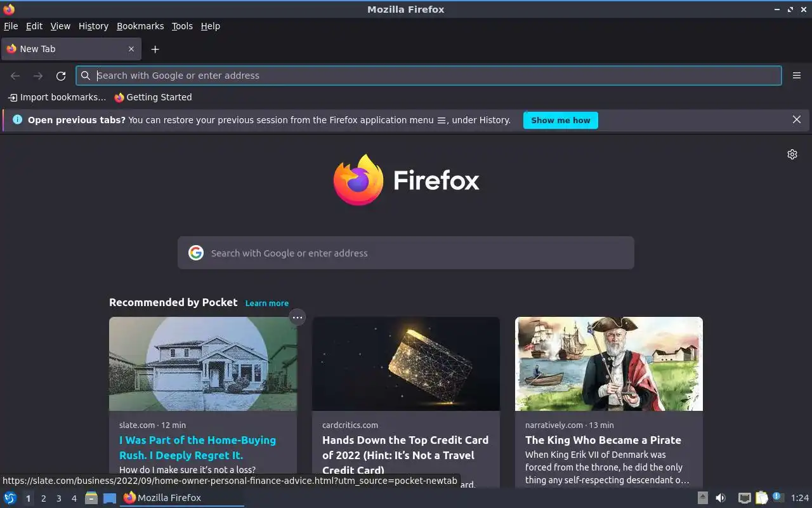812x508 pixels.
Task: Focus the center page Google search field
Action: click(x=406, y=253)
